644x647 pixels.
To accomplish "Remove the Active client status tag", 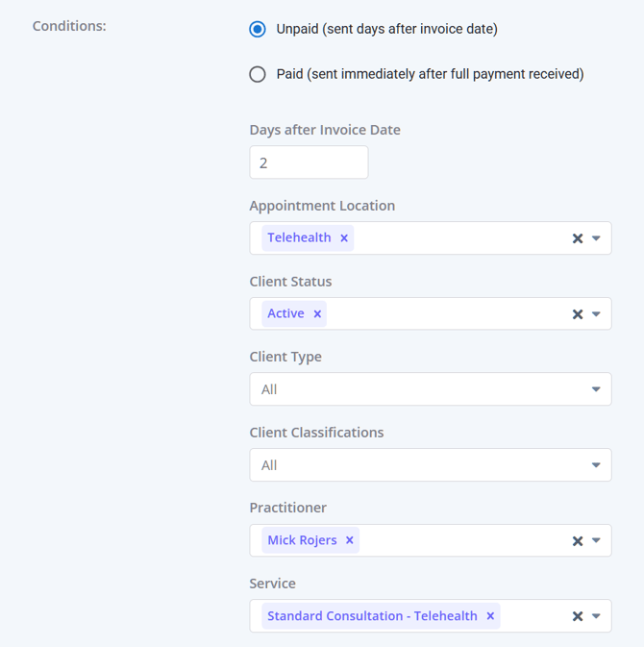I will click(x=317, y=314).
